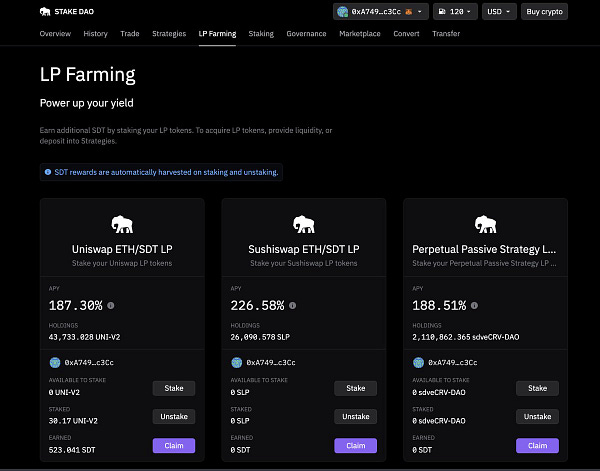This screenshot has height=471, width=600.
Task: Click the info icon in the SDT rewards notice
Action: pos(48,172)
